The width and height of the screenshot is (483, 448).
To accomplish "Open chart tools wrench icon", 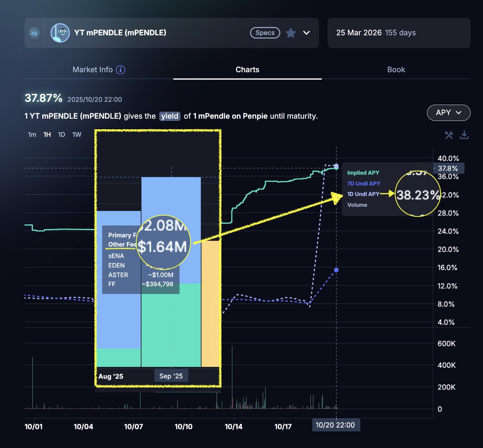I will [449, 135].
